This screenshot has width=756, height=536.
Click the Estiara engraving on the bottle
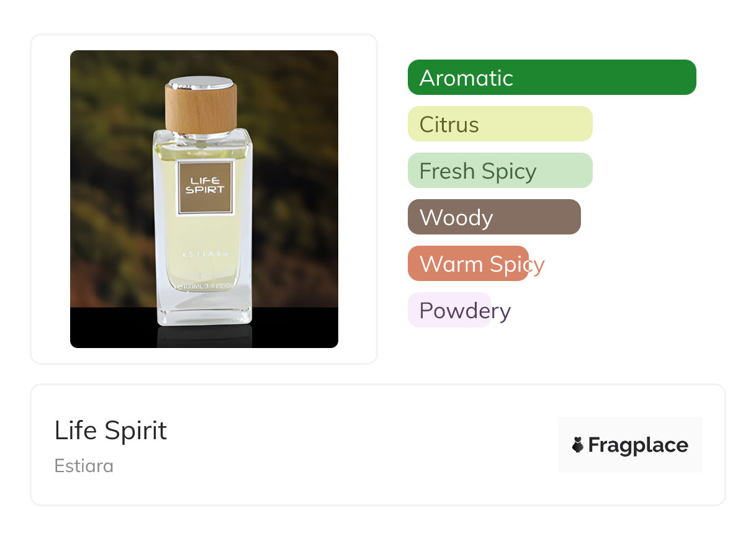tap(204, 254)
